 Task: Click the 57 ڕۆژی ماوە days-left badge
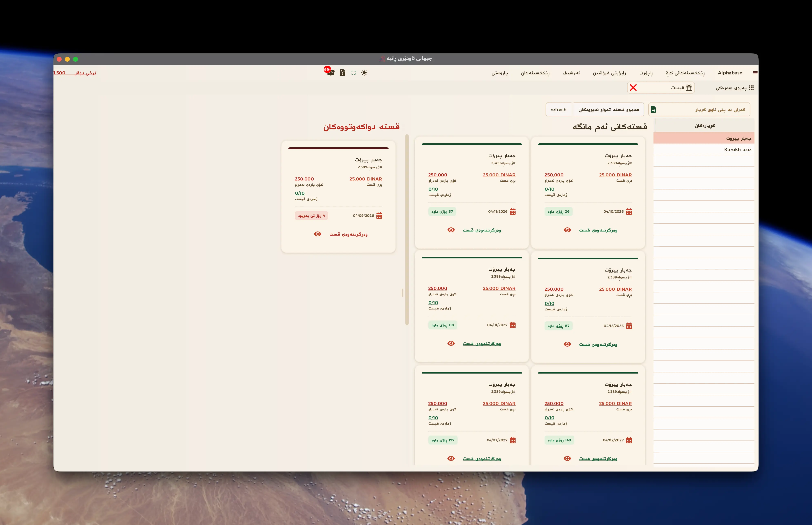click(442, 211)
